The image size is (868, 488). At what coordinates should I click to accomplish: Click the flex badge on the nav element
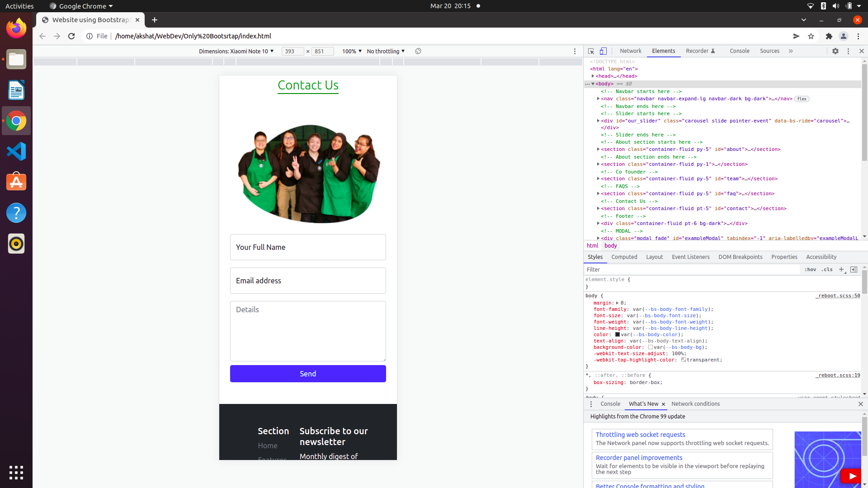click(802, 99)
